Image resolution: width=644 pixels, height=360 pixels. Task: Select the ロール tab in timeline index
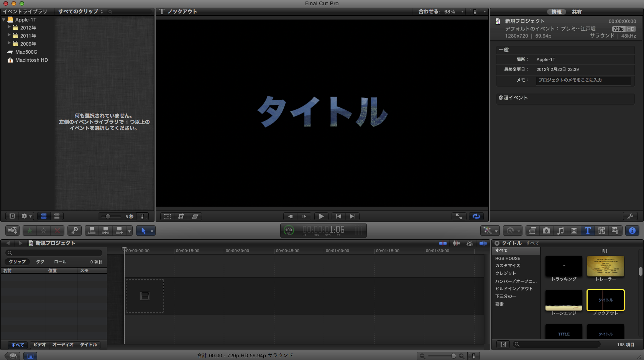(60, 261)
